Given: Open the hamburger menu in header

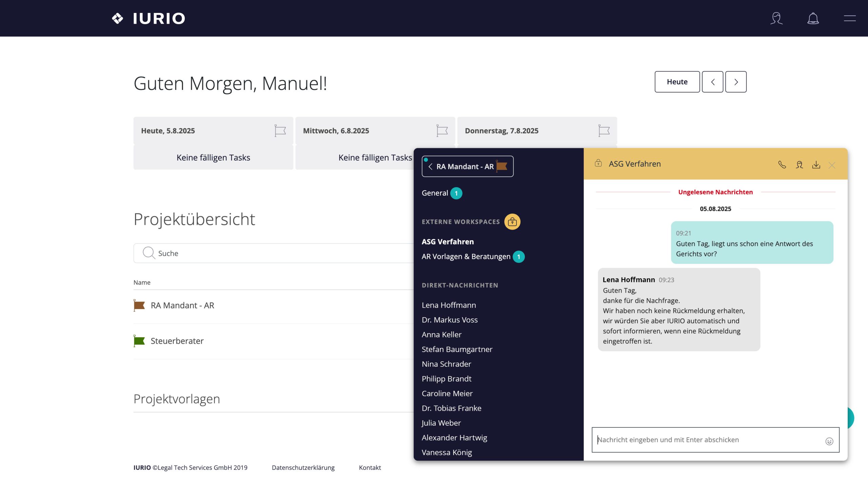Looking at the screenshot, I should (x=849, y=18).
